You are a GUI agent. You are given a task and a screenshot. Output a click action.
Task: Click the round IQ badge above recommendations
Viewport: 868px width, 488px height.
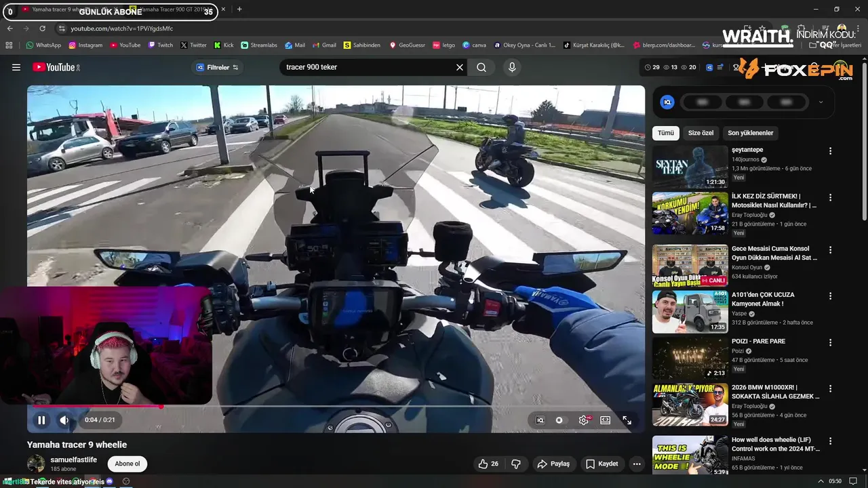click(x=667, y=102)
